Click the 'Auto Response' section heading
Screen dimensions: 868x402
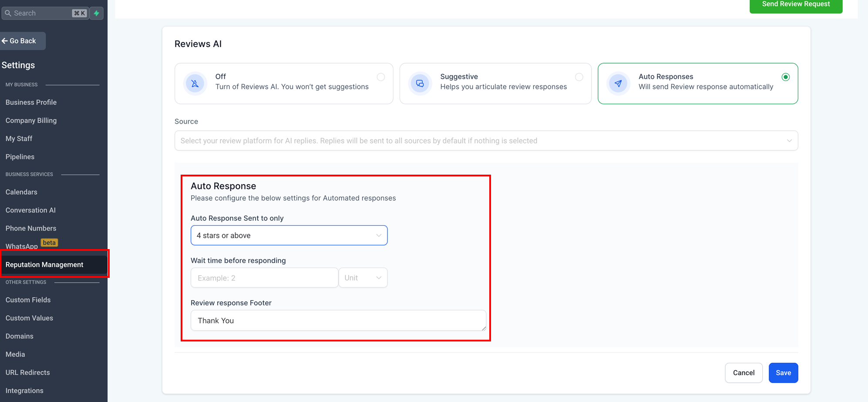pos(223,186)
